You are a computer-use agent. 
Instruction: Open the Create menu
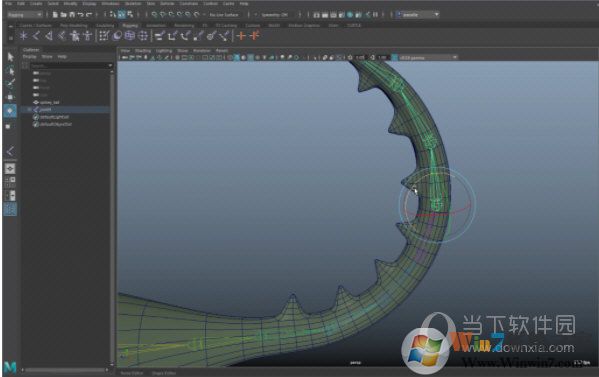tap(36, 3)
